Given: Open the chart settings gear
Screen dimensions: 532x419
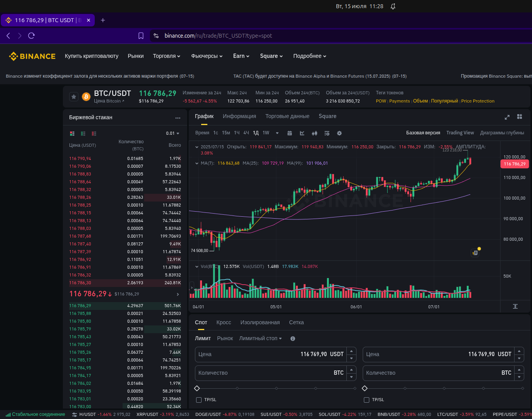Looking at the screenshot, I should coord(339,133).
